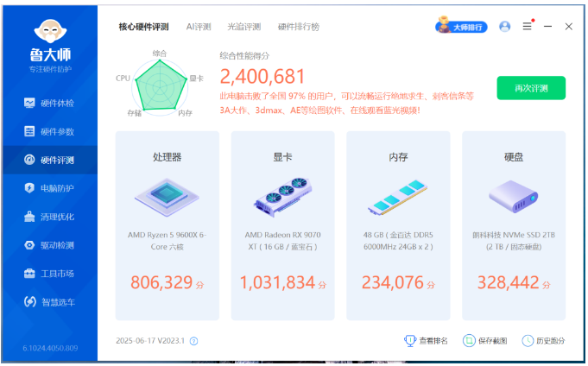Click the 大师排行 badge button

coord(461,27)
